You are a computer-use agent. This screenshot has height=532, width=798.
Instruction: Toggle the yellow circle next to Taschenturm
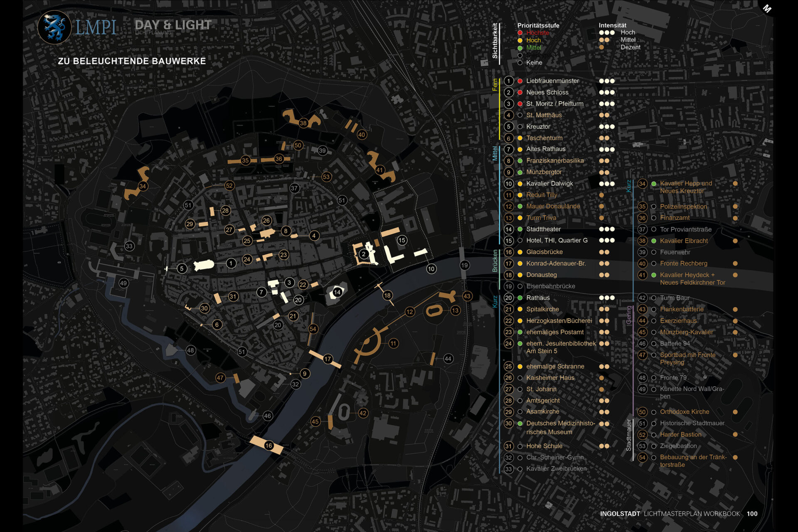coord(519,138)
